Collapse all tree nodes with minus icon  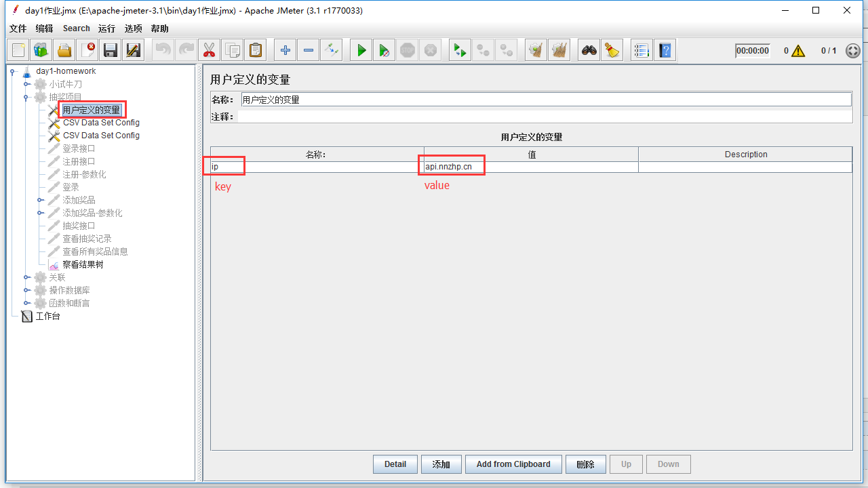pyautogui.click(x=309, y=50)
